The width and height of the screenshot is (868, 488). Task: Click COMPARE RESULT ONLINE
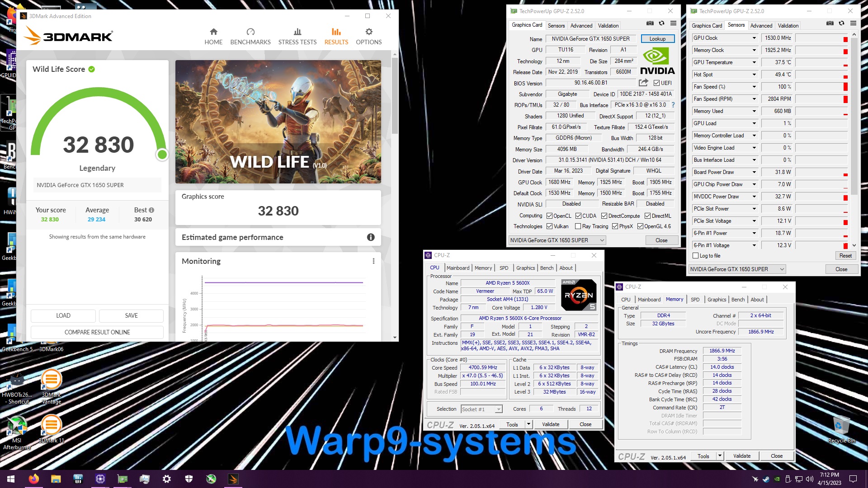tap(97, 332)
